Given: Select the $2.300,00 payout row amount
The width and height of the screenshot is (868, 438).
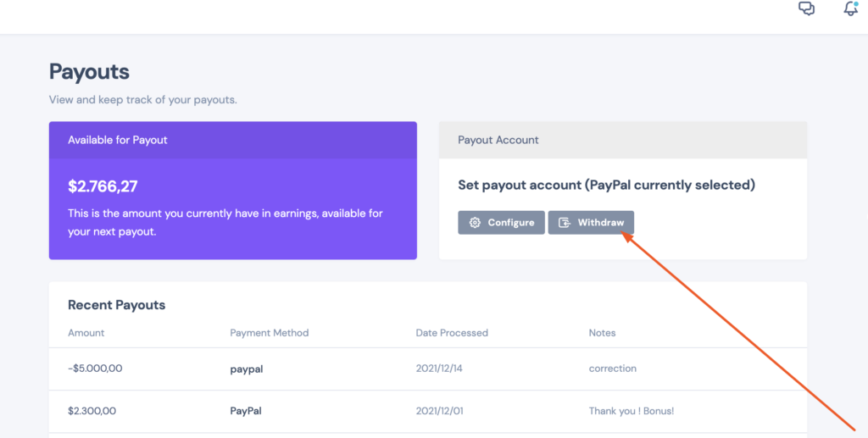Looking at the screenshot, I should (92, 411).
